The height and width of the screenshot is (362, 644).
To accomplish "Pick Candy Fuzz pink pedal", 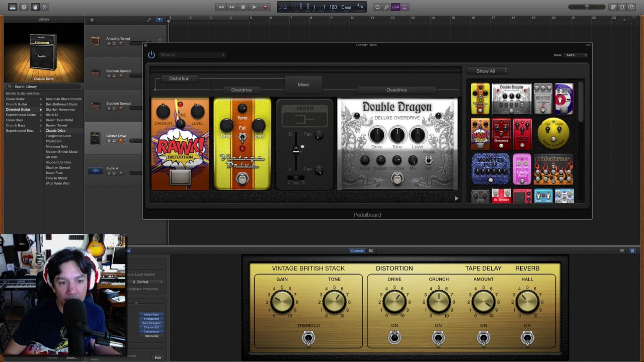I will click(x=522, y=169).
